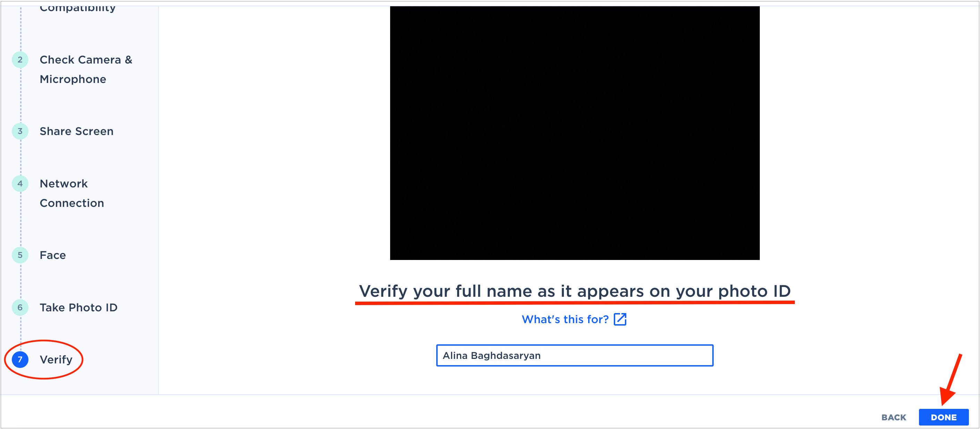Click the step 4 number badge
This screenshot has width=980, height=429.
tap(20, 184)
